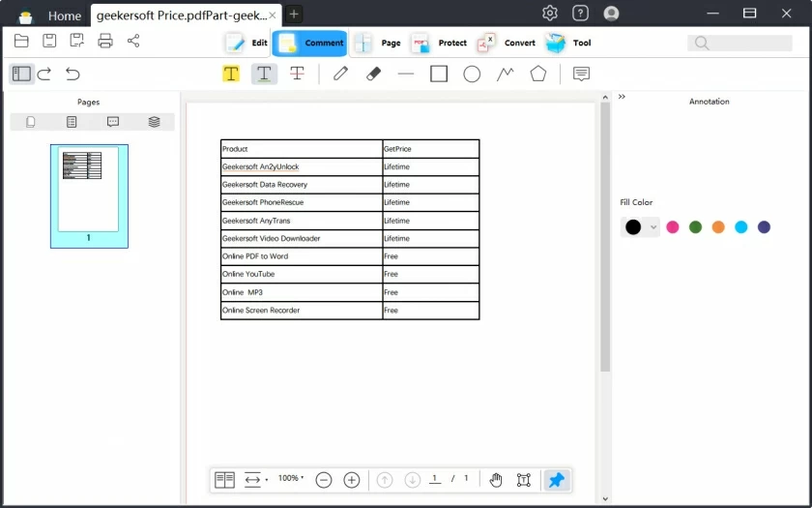
Task: Click the zoom in plus button
Action: [352, 480]
